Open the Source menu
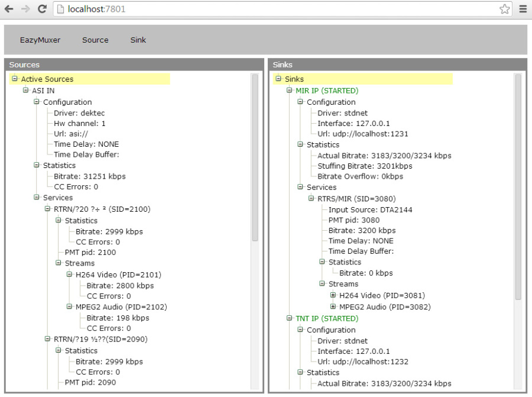The width and height of the screenshot is (532, 397). 95,40
